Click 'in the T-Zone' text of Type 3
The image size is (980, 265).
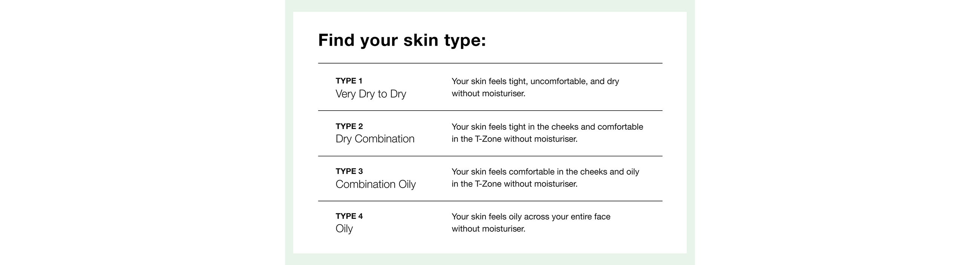click(476, 184)
